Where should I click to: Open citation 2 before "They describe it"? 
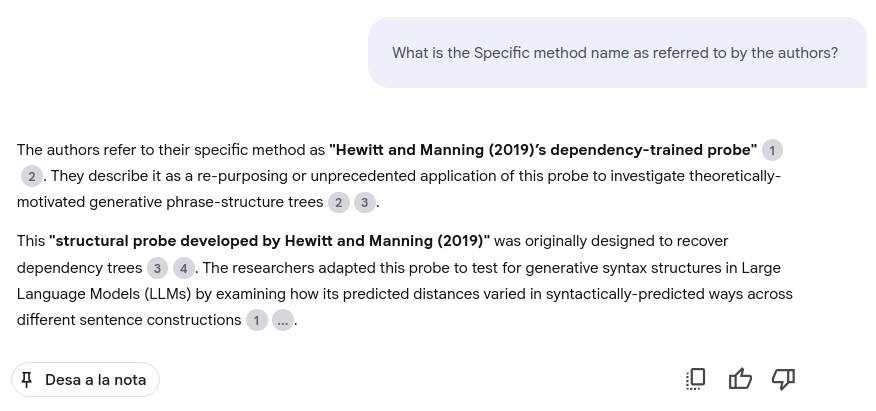click(32, 177)
